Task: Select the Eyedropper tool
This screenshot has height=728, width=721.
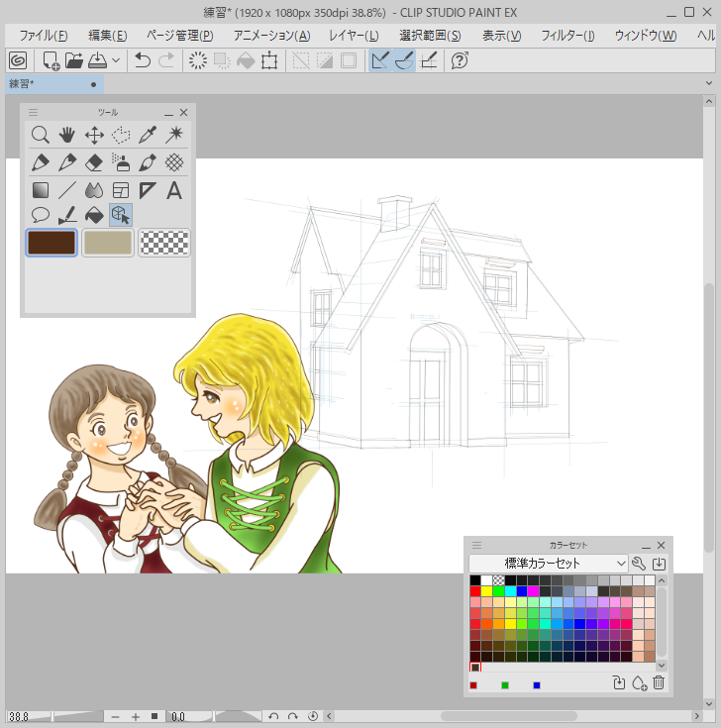Action: point(148,135)
